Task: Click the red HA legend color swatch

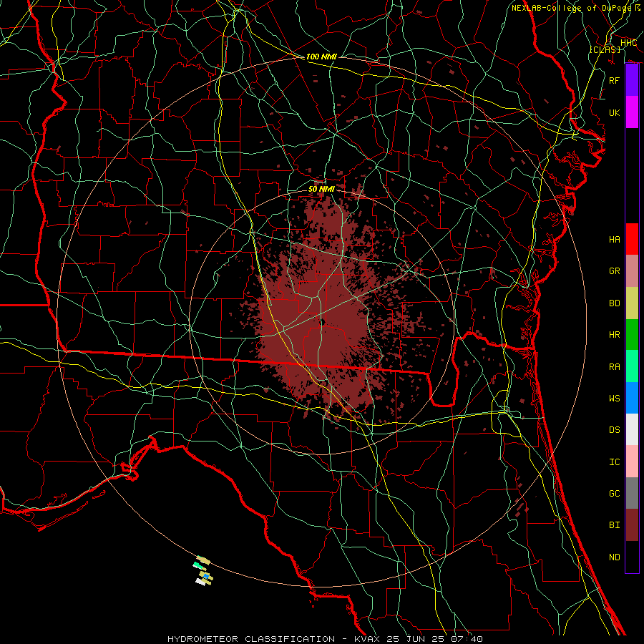Action: tap(632, 239)
